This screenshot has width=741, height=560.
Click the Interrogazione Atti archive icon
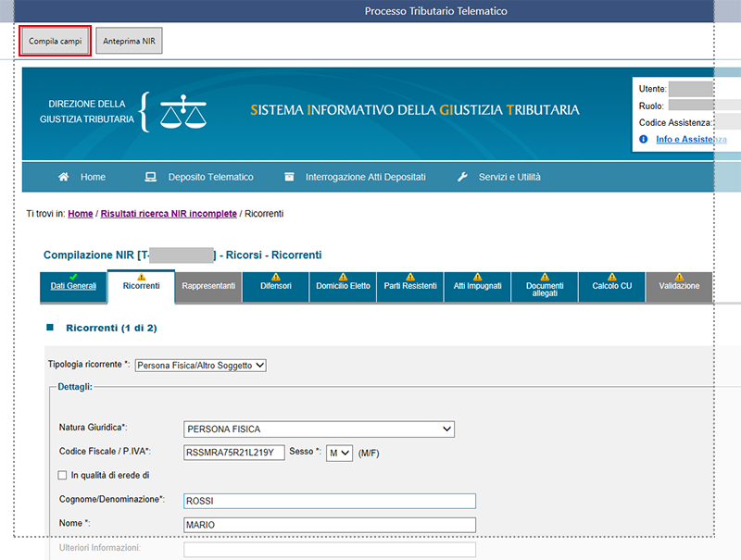point(289,177)
